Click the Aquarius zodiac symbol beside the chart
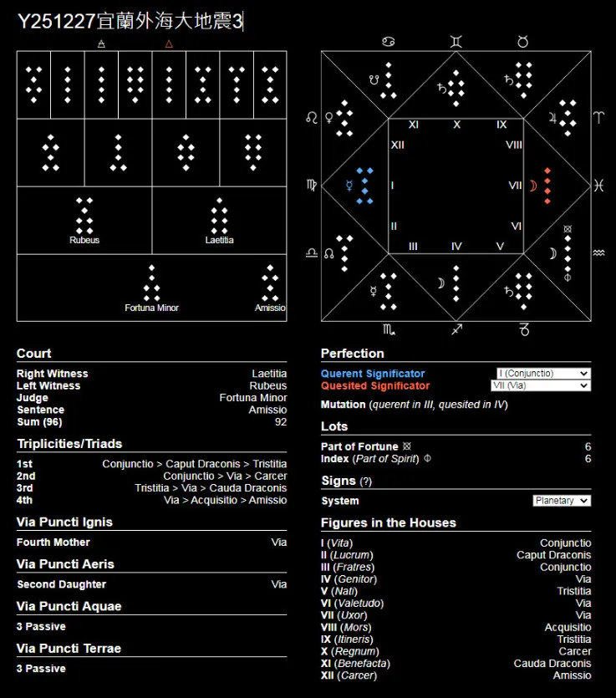This screenshot has height=698, width=616. click(x=599, y=252)
